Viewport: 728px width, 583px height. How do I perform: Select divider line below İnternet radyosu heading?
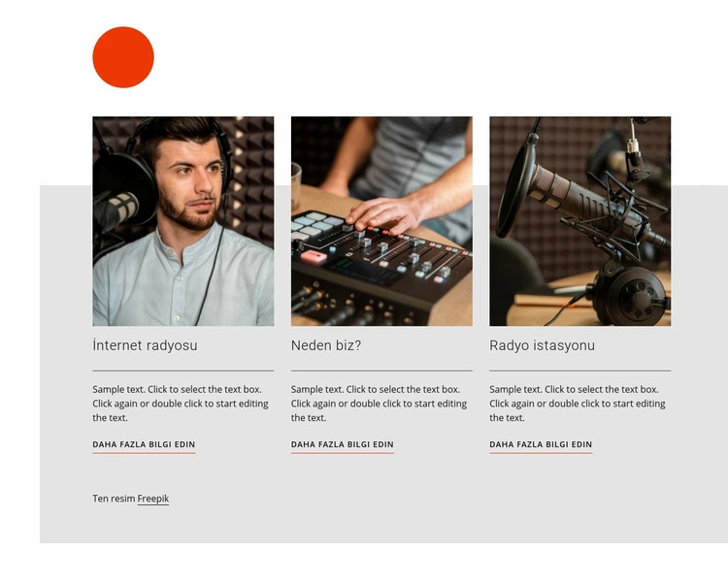pyautogui.click(x=182, y=371)
